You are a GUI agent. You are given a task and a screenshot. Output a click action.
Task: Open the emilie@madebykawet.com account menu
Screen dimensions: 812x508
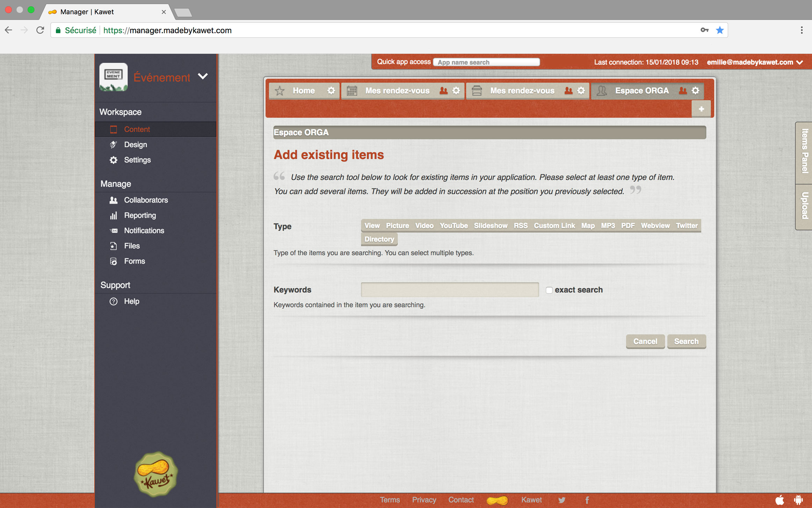pos(754,62)
